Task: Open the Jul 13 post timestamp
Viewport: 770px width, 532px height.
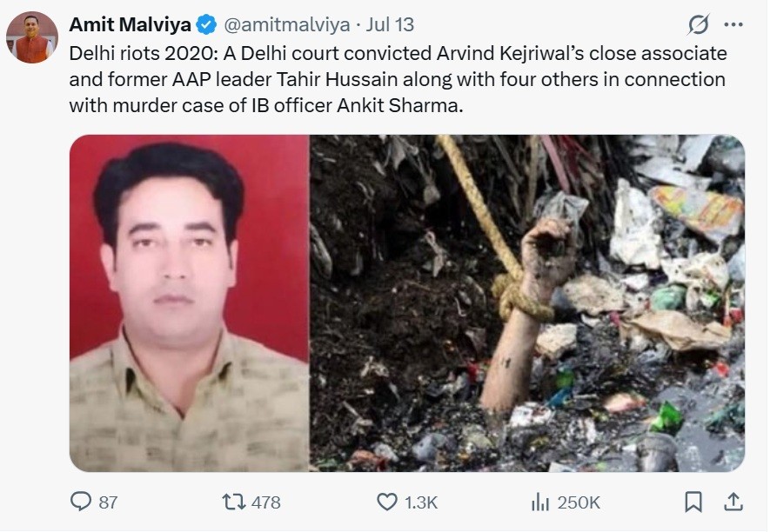Action: click(x=390, y=24)
